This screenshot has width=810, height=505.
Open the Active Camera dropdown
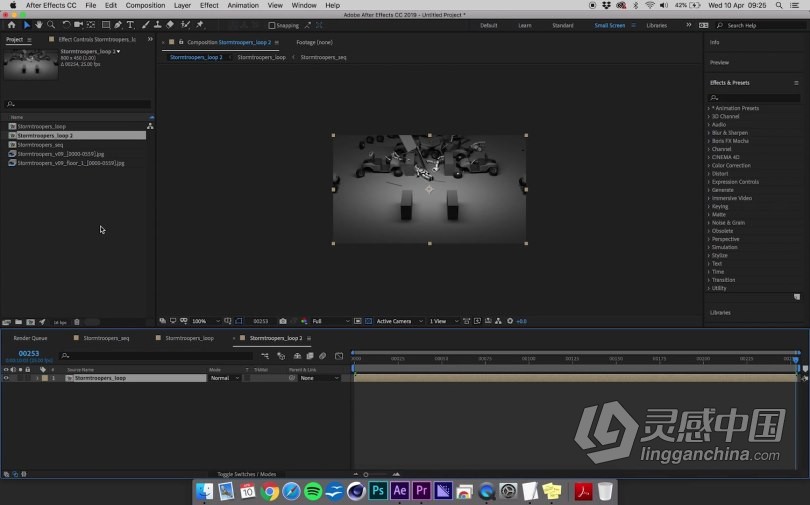tap(399, 321)
